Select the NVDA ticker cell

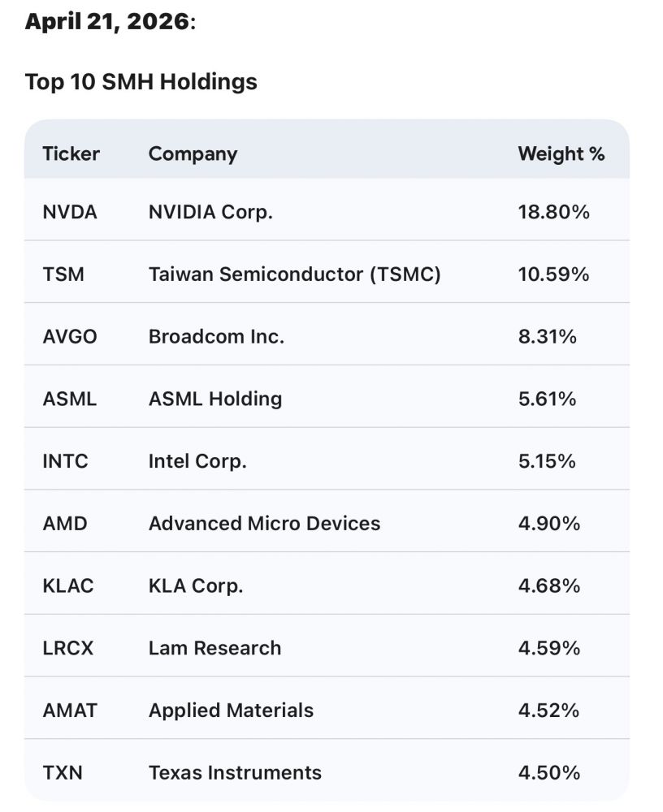tap(69, 213)
